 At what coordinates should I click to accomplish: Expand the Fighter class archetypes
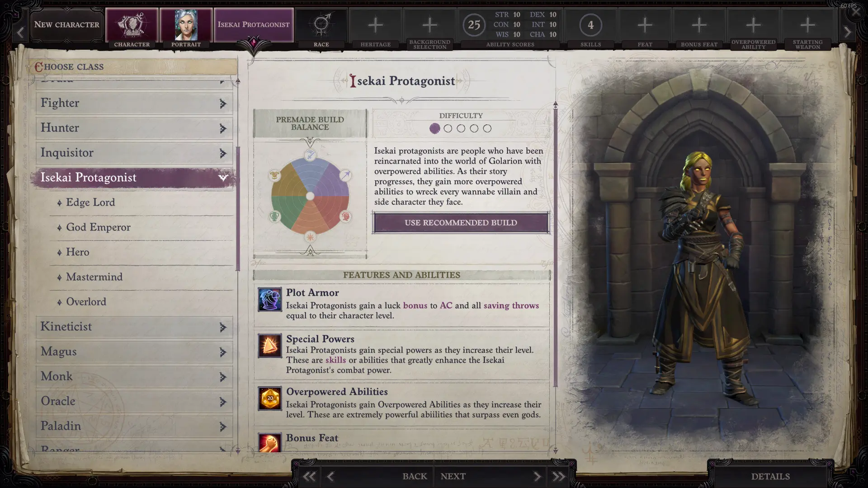tap(222, 103)
